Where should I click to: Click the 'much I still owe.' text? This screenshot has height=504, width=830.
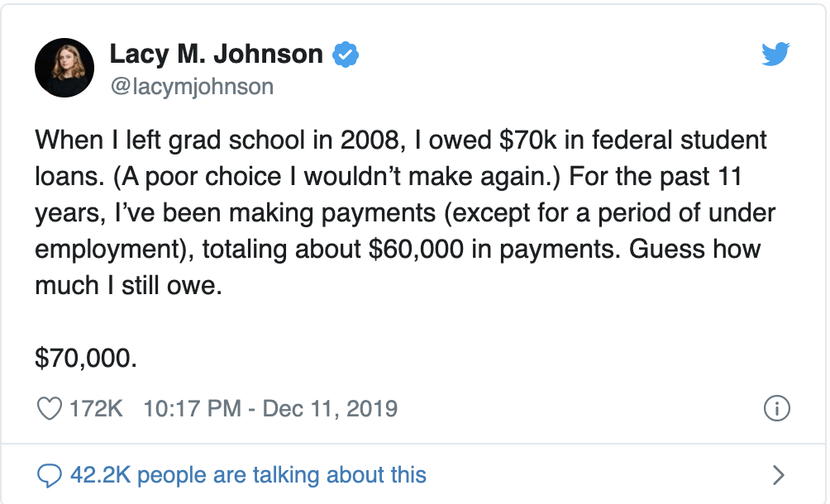128,286
